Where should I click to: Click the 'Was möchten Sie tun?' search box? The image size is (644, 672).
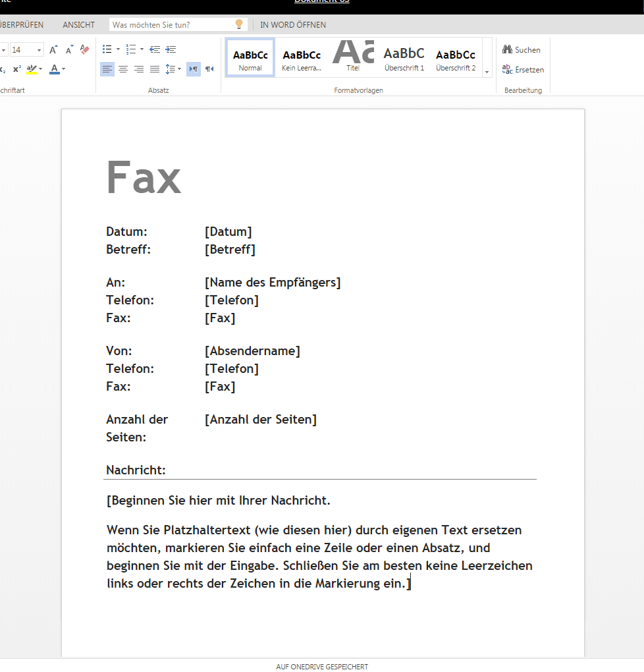point(178,24)
